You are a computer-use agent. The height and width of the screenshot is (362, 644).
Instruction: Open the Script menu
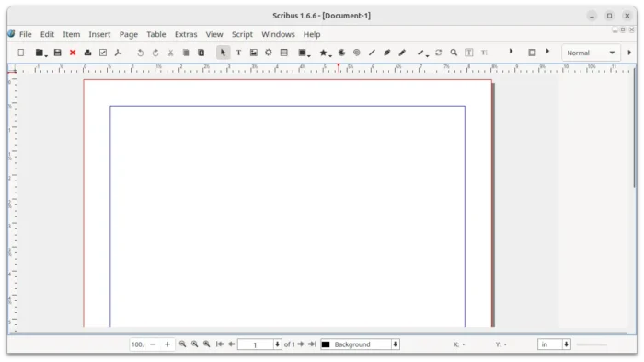click(x=242, y=34)
